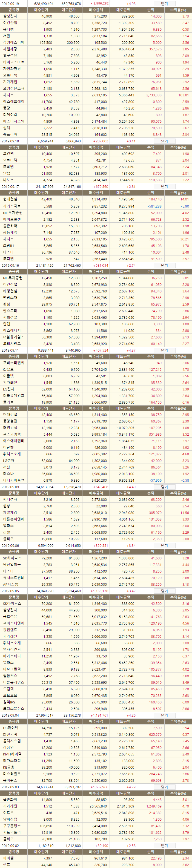
Task: Select the 에스에프에이 stock name
Action: pos(13,102)
